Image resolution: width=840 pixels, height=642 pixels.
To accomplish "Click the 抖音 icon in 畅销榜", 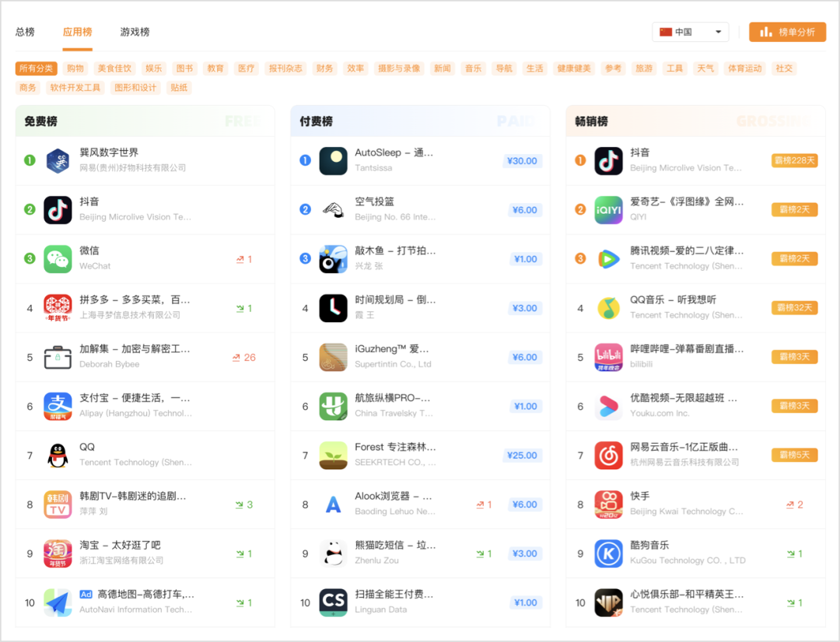I will pos(608,161).
